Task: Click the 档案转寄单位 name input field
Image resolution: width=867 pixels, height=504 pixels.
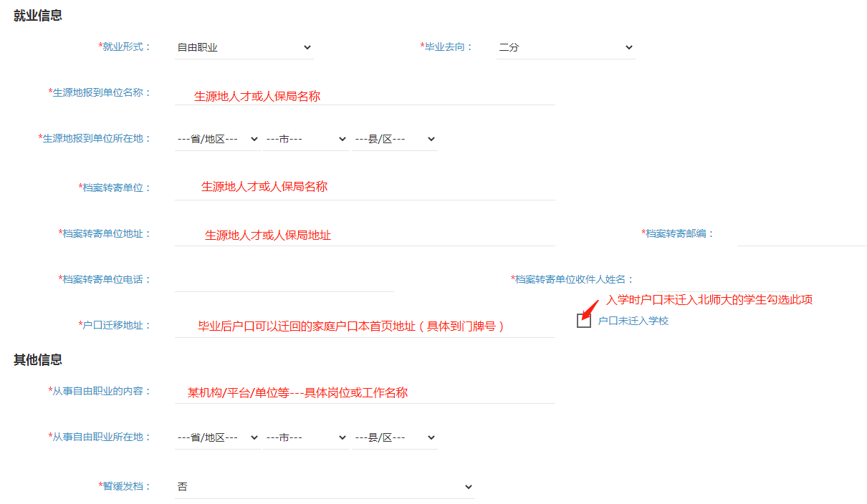Action: point(364,188)
